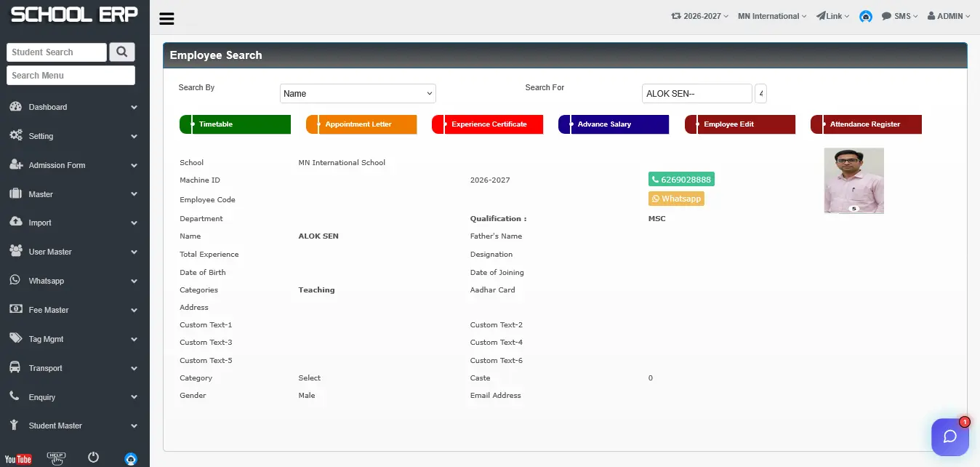Screen dimensions: 980x467
Task: Open the YouTube icon in sidebar footer
Action: point(18,459)
